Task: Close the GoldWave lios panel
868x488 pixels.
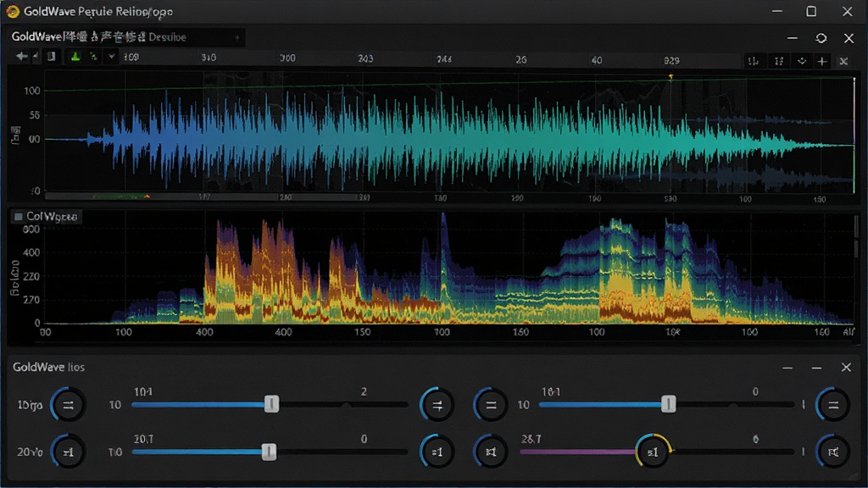Action: tap(846, 367)
